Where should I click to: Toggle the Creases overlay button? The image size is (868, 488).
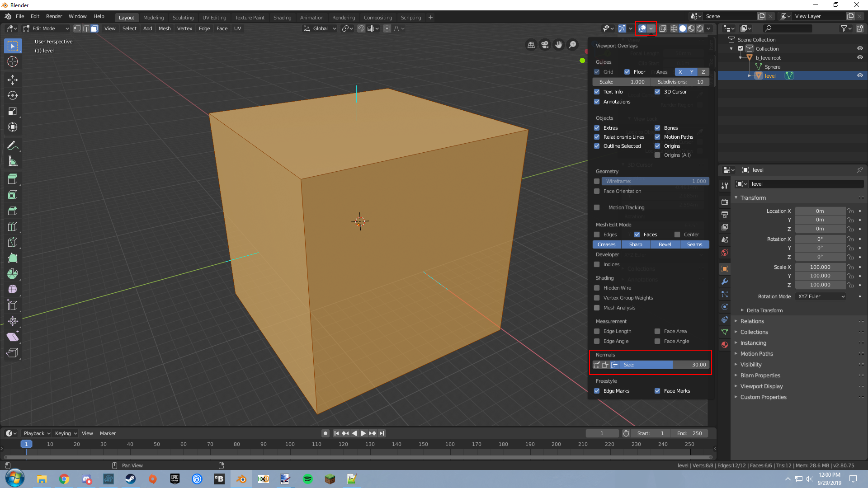pos(606,244)
